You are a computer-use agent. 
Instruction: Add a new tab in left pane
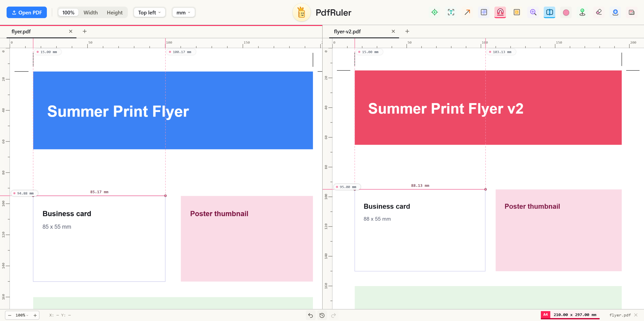(84, 31)
